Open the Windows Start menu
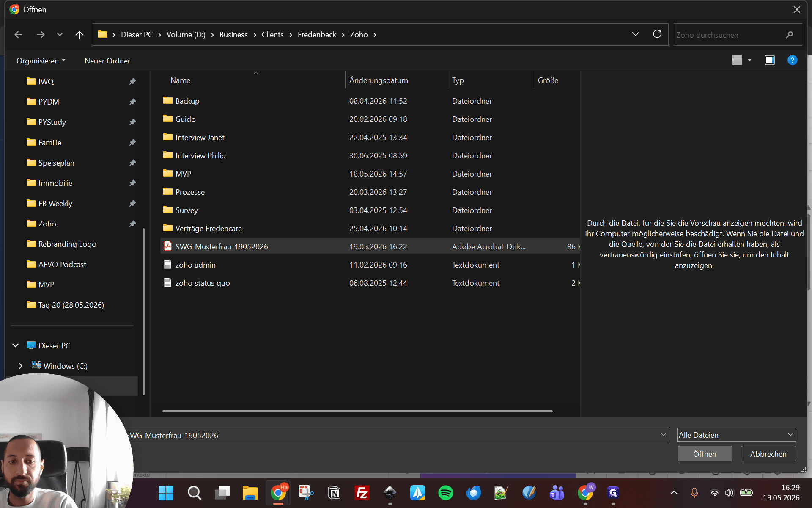 (x=166, y=492)
